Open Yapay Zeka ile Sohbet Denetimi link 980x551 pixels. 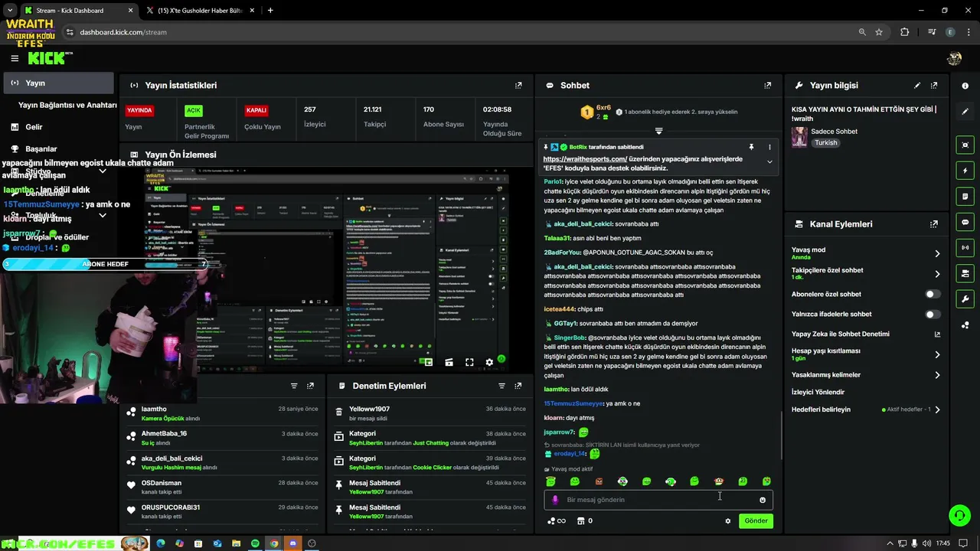coord(840,334)
